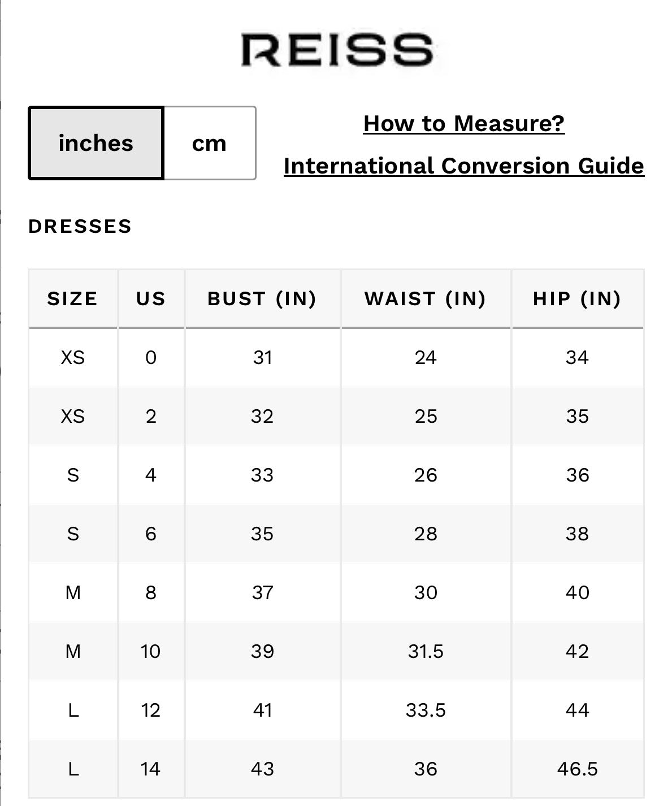Click the US column header
This screenshot has height=806, width=672.
point(151,298)
